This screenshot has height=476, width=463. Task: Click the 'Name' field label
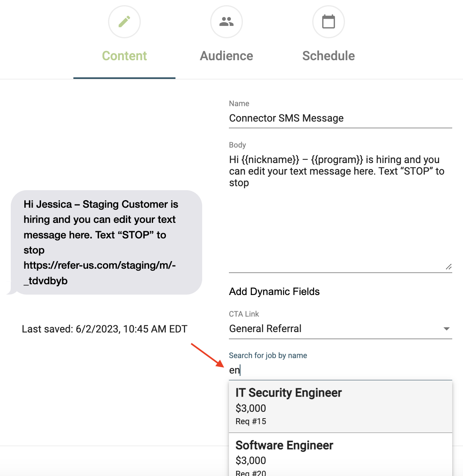click(x=239, y=104)
